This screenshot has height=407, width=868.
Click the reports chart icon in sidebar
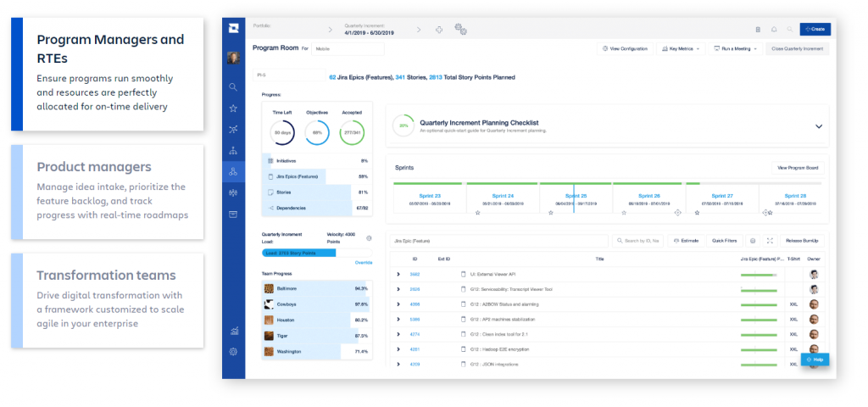(x=233, y=330)
